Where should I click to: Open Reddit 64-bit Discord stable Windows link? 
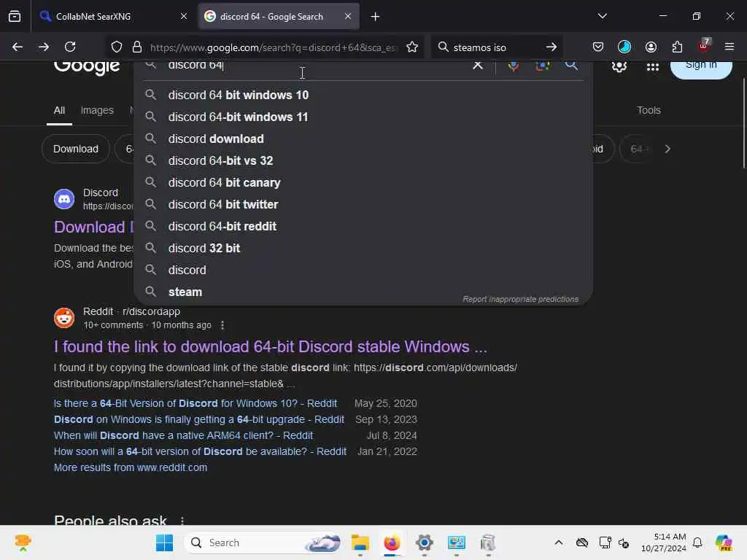[x=271, y=346]
